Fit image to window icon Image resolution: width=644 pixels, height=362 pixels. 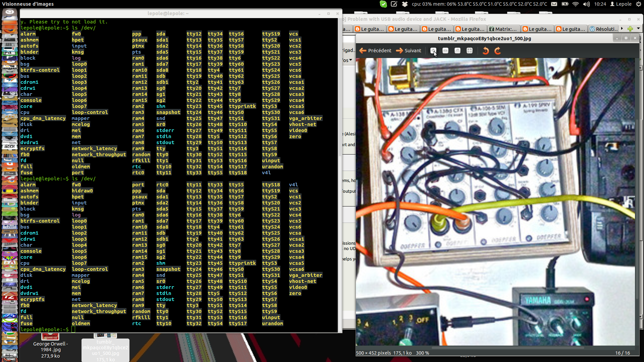click(x=470, y=51)
